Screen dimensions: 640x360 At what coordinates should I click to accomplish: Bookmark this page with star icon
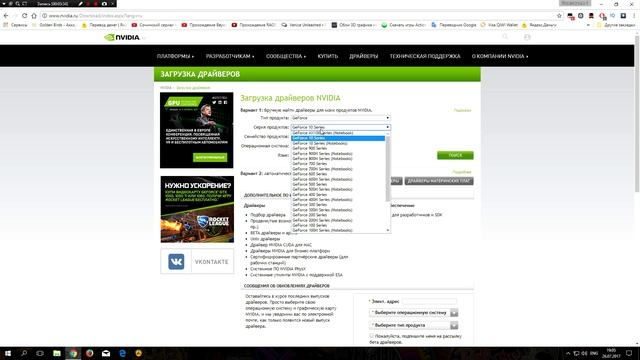[559, 16]
